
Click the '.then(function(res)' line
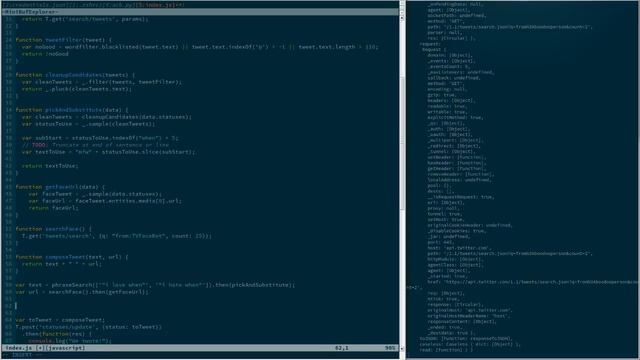tap(57, 334)
